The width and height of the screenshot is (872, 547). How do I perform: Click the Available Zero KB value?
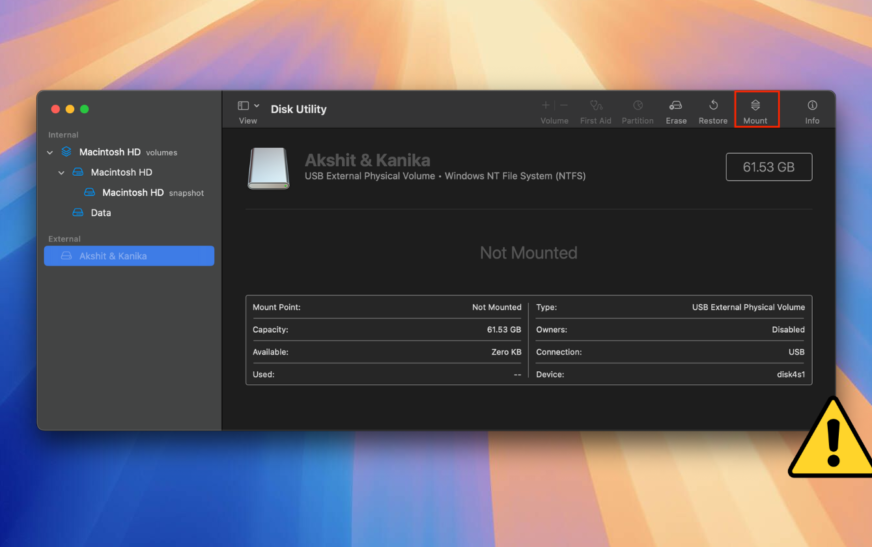click(x=506, y=352)
